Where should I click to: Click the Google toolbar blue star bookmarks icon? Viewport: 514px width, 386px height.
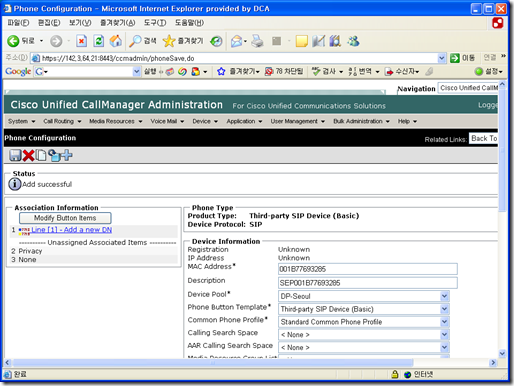(x=221, y=71)
